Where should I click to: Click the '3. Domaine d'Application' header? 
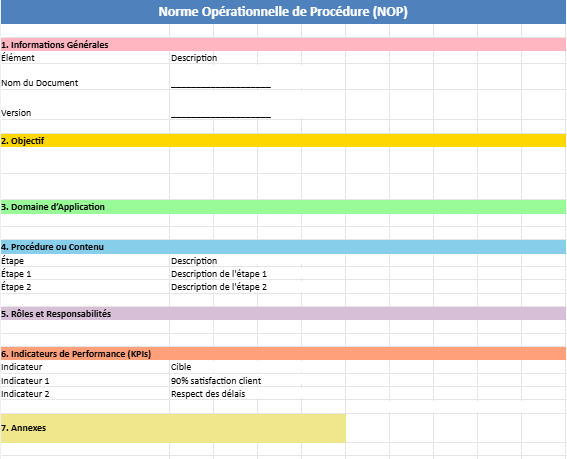point(283,207)
